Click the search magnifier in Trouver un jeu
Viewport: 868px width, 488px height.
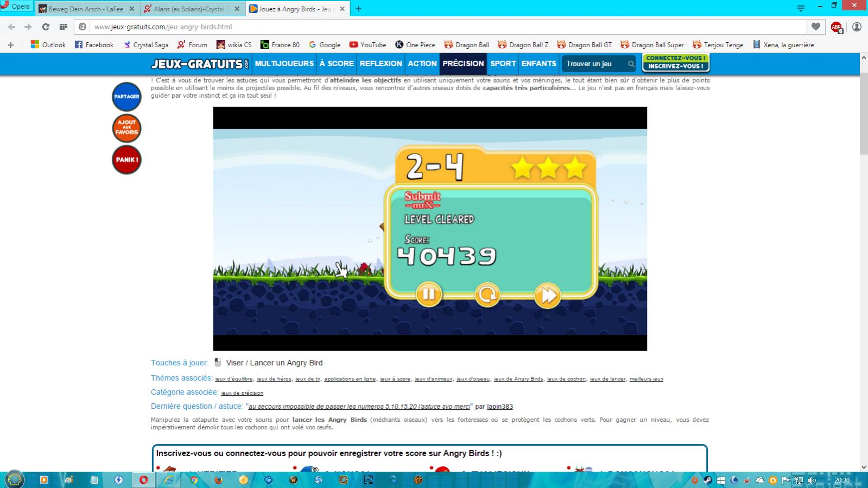click(x=631, y=64)
